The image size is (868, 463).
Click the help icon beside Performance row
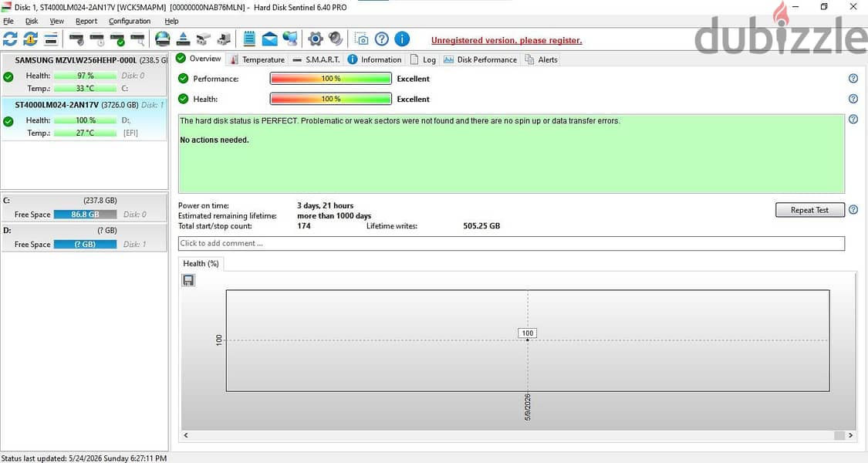pyautogui.click(x=853, y=79)
